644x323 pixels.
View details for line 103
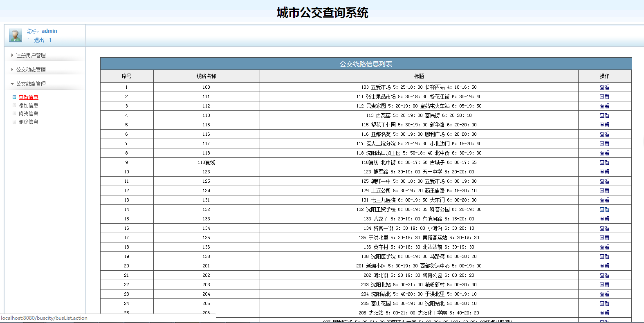click(x=604, y=87)
